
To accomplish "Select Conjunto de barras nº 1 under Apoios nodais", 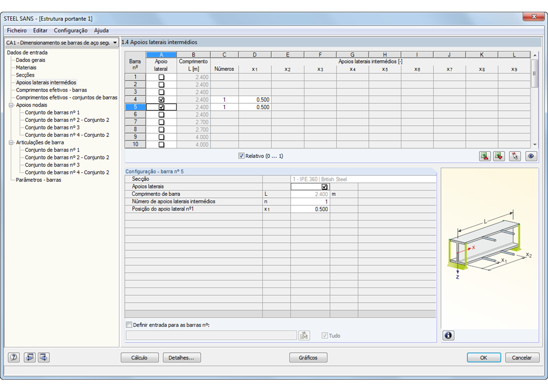I will 52,112.
